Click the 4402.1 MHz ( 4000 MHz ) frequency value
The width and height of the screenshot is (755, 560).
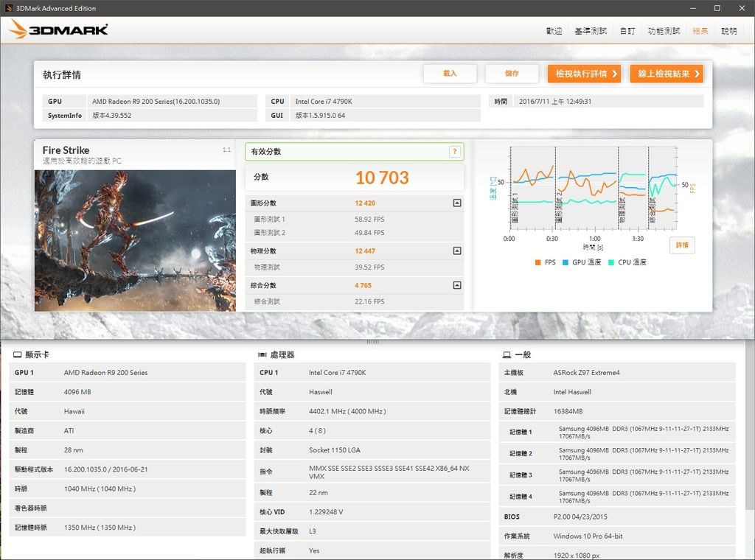[348, 411]
